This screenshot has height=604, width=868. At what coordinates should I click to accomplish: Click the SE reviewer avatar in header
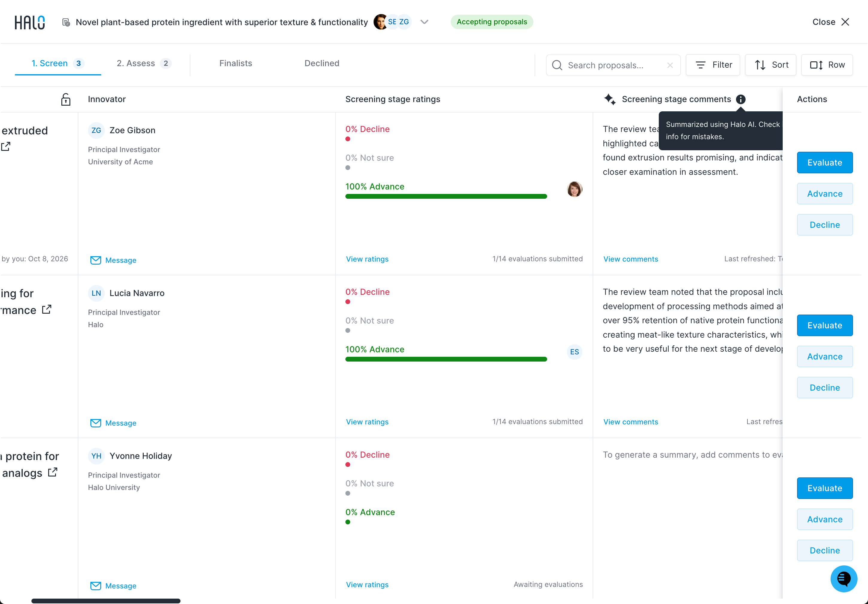coord(392,22)
